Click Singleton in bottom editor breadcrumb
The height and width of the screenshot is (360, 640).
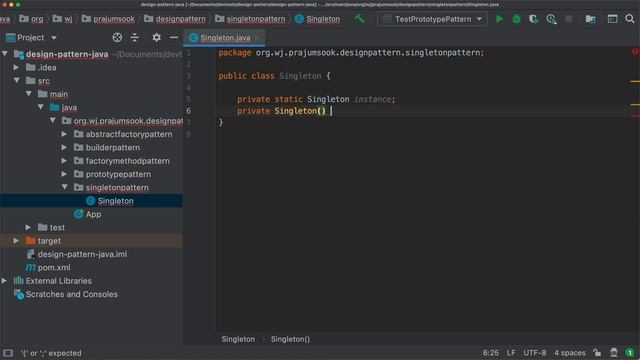tap(238, 339)
